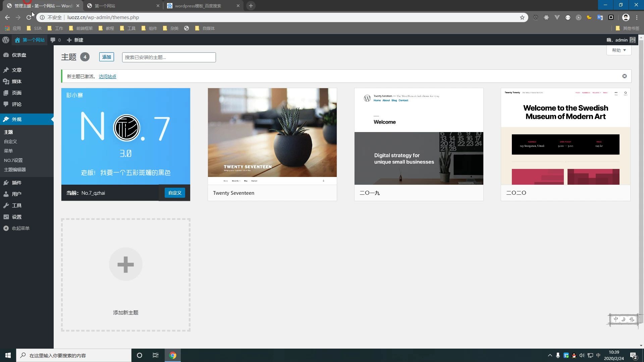Open the comments bubble icon in admin bar

coord(53,40)
